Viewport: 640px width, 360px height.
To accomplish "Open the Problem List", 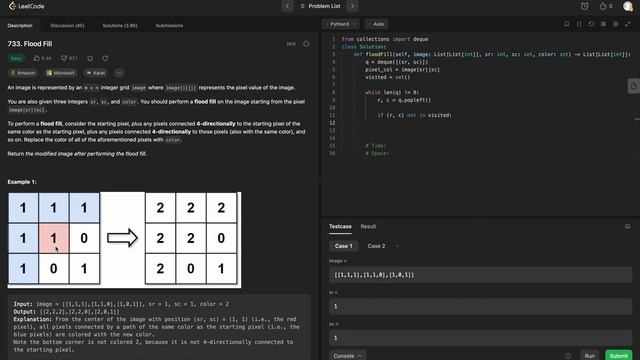I will (321, 6).
